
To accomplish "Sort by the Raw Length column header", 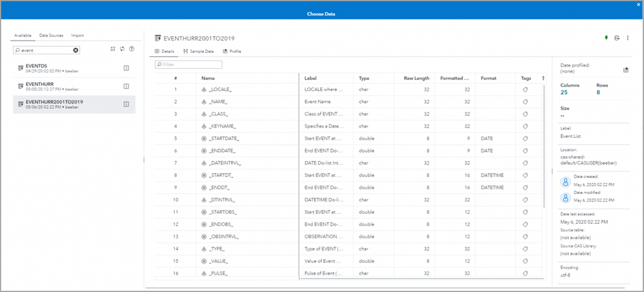I will 416,79.
